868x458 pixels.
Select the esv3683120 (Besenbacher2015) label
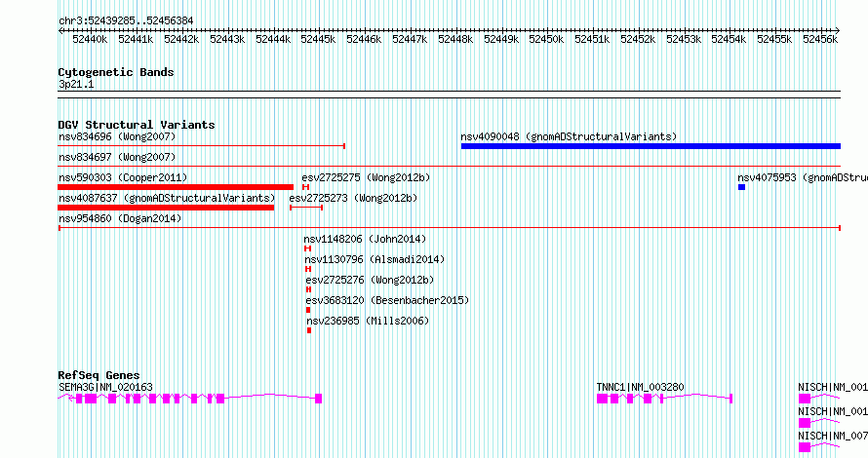point(387,300)
